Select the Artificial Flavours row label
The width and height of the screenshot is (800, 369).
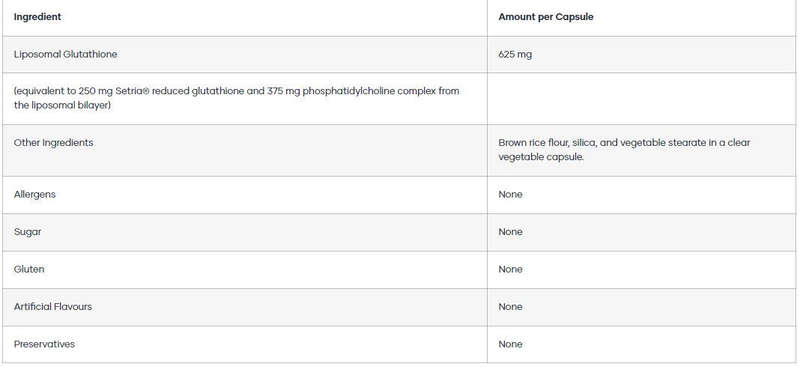[53, 307]
